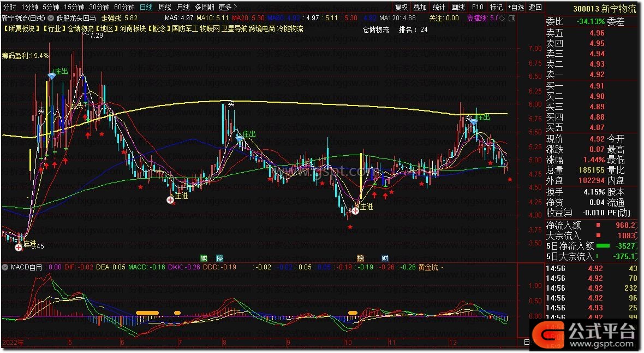Click the 净流入额 968.2 row
This screenshot has height=353, width=644.
[592, 226]
